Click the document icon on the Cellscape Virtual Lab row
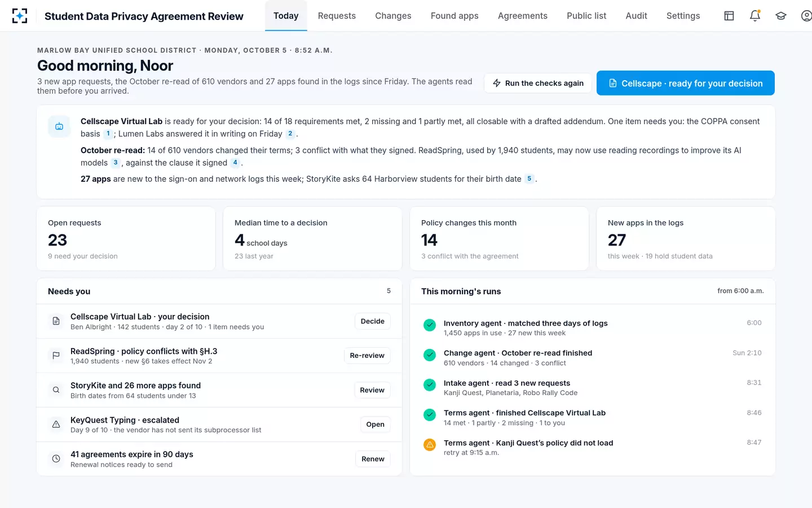 click(56, 321)
